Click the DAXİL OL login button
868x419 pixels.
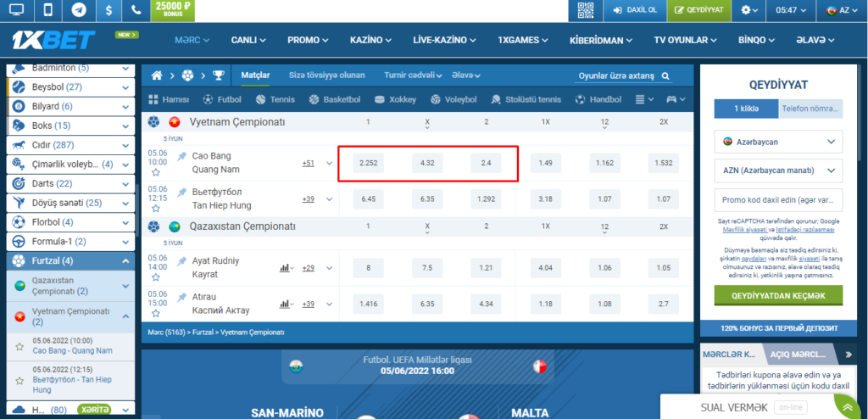tap(635, 10)
